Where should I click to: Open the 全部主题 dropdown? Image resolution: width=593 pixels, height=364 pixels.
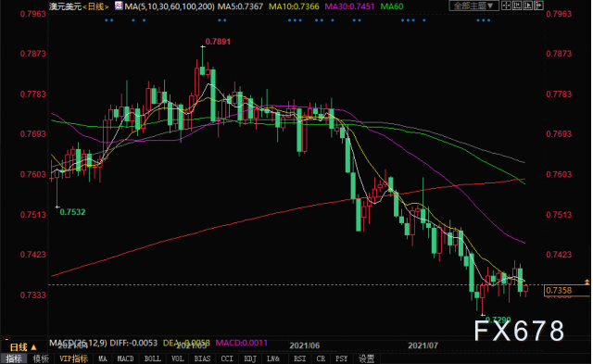click(x=473, y=6)
